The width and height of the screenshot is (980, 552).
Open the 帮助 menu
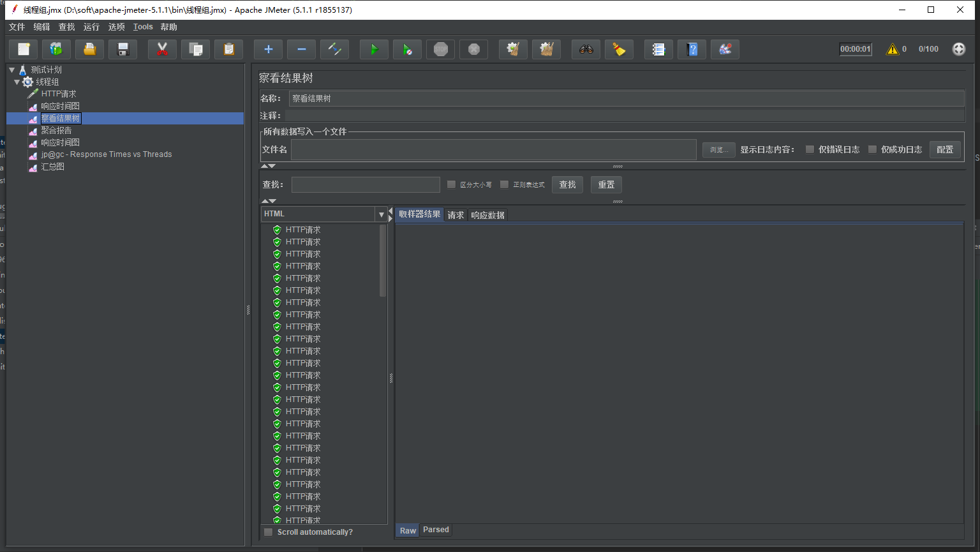pos(169,27)
